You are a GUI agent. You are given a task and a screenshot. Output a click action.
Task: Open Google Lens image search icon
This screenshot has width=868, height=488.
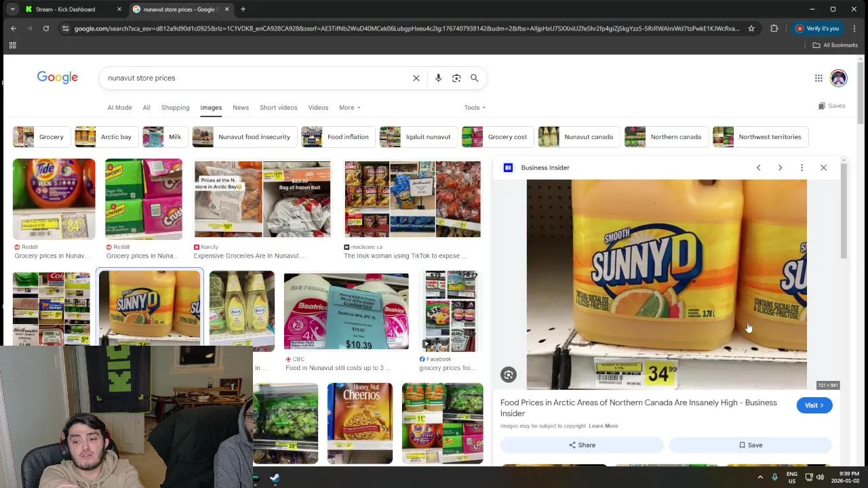pos(456,78)
